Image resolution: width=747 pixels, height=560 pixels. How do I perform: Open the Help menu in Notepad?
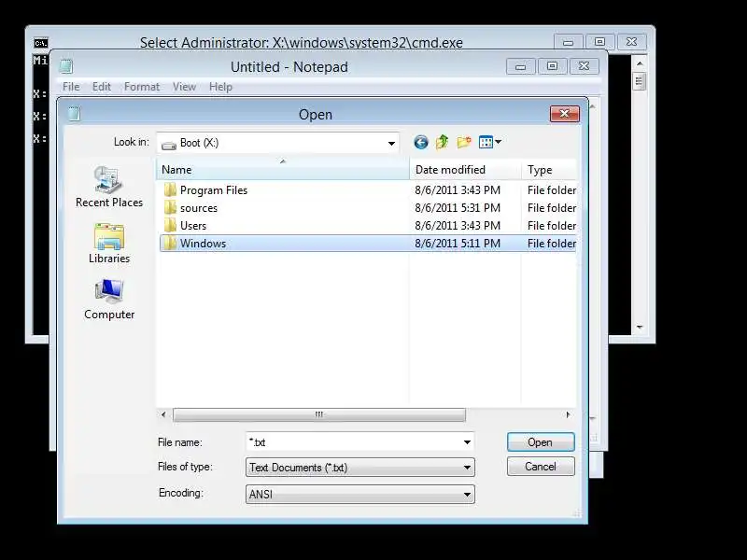[220, 87]
